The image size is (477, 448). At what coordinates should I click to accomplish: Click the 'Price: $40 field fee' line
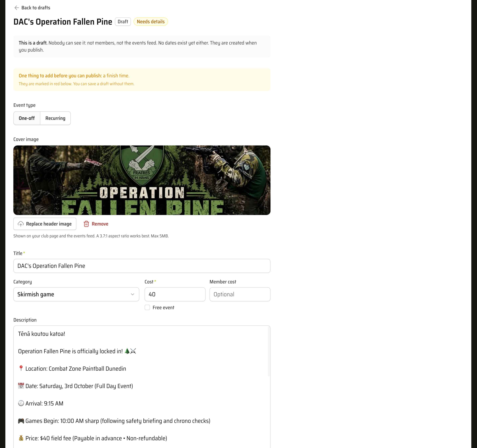tap(92, 438)
